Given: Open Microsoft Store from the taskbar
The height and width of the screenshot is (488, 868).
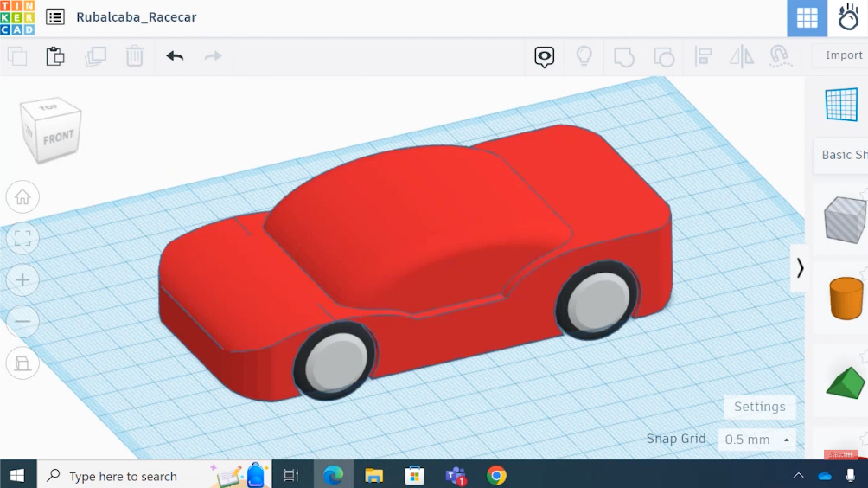Looking at the screenshot, I should point(414,475).
